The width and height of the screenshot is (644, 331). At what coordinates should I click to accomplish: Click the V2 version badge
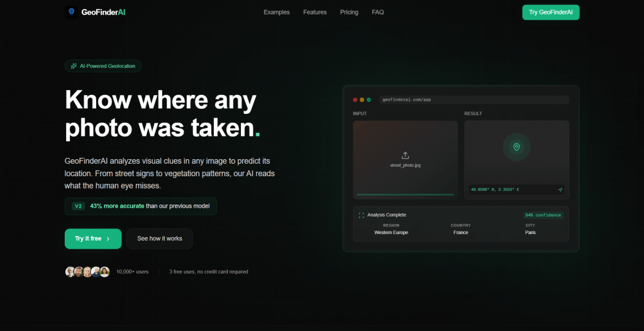click(78, 206)
